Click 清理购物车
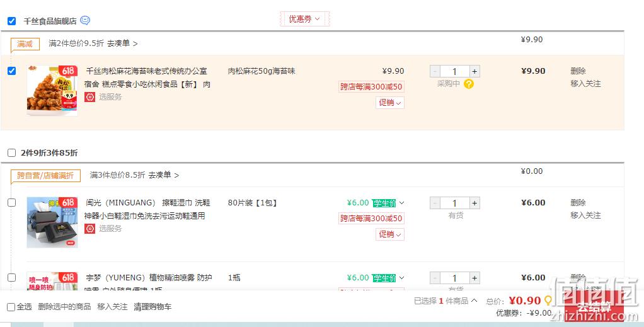Viewport: 644px width, 327px height. click(x=152, y=307)
